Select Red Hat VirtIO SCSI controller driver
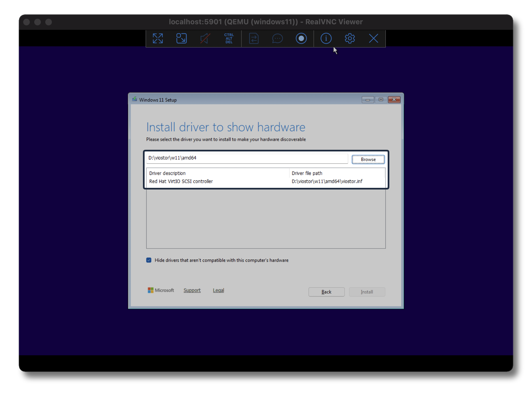 [181, 181]
